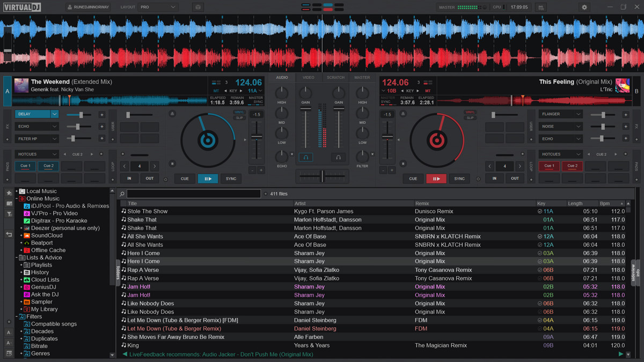Screen dimensions: 644x362
Task: Click the crossfader slider
Action: pyautogui.click(x=322, y=176)
